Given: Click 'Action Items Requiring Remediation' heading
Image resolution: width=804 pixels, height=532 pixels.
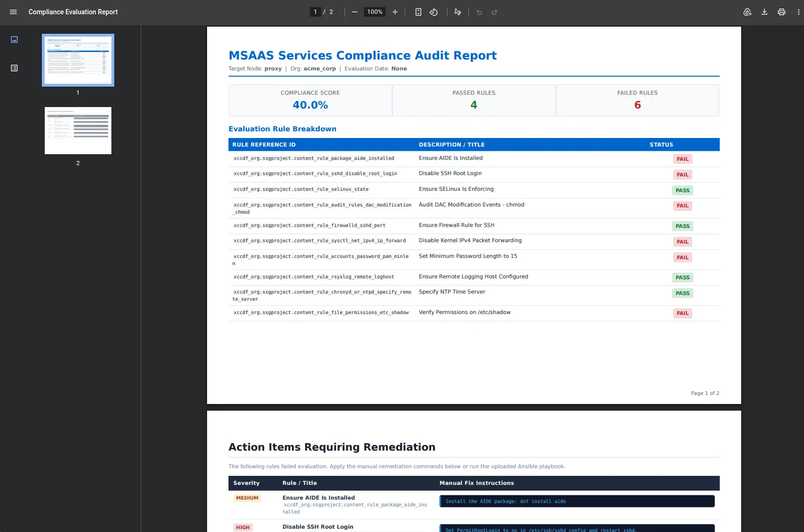Looking at the screenshot, I should (x=332, y=447).
